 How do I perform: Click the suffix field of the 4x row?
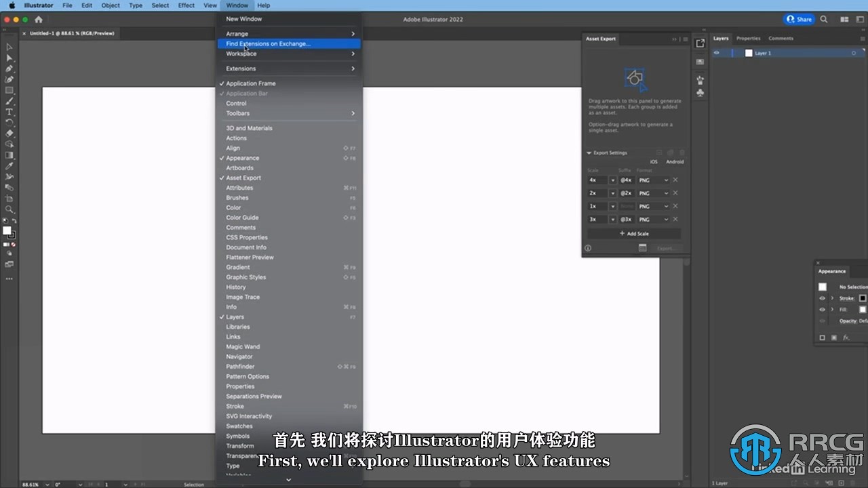coord(627,180)
